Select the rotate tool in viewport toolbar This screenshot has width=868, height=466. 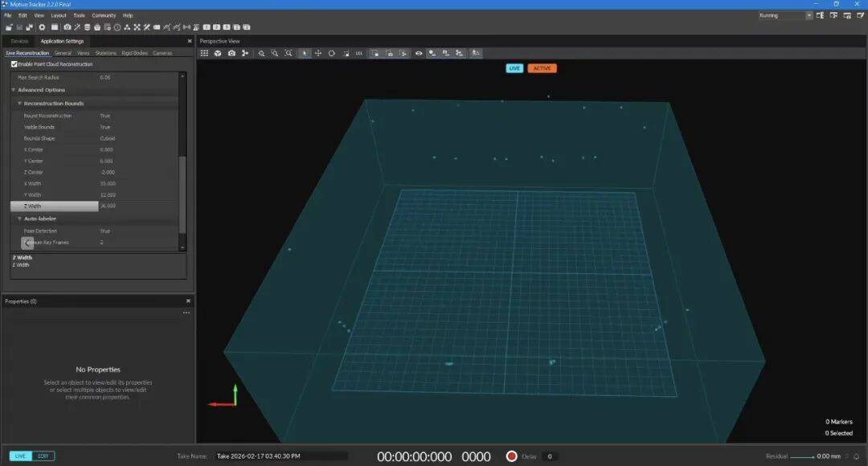coord(331,53)
